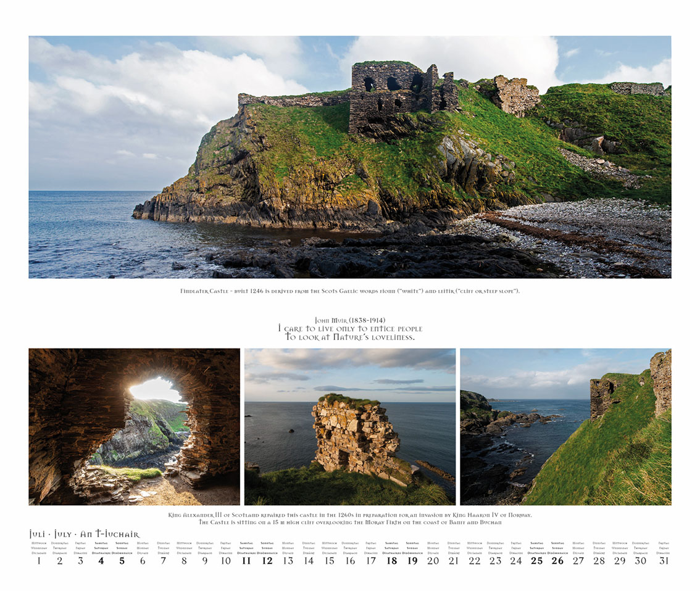This screenshot has width=700, height=591.
Task: Click the 'Juli · July · An t-Iuchair' heading
Action: (x=85, y=534)
